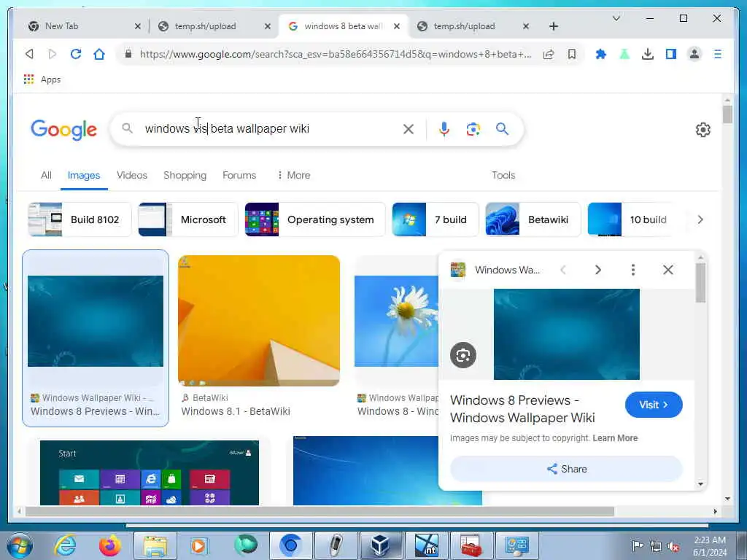
Task: Click the forward navigation arrow
Action: tap(53, 54)
